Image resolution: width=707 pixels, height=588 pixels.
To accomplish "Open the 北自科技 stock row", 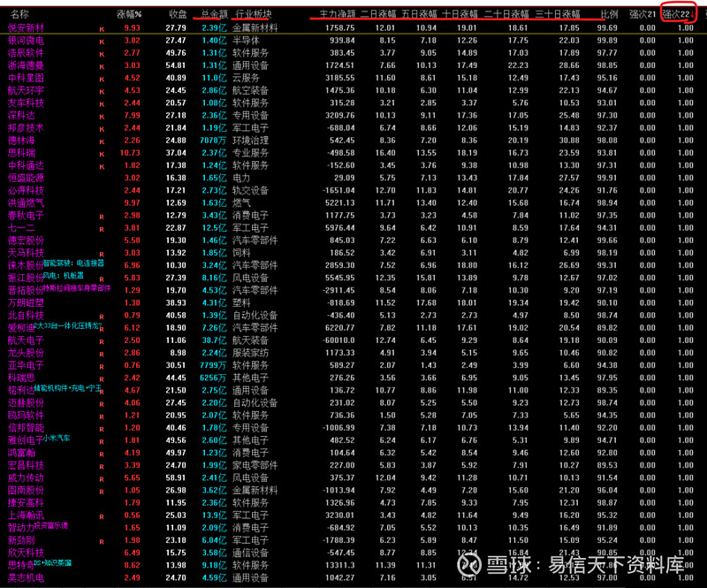I will [x=27, y=316].
